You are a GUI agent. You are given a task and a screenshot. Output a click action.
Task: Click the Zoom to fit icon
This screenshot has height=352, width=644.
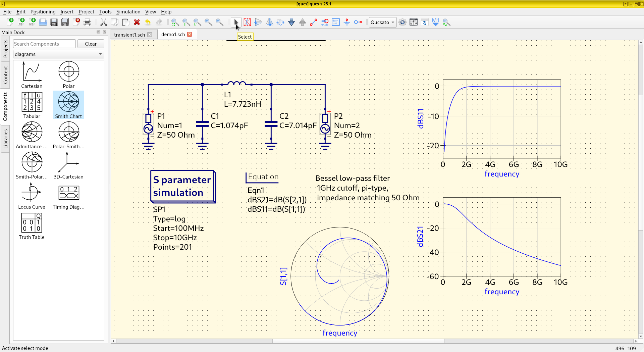click(x=175, y=22)
